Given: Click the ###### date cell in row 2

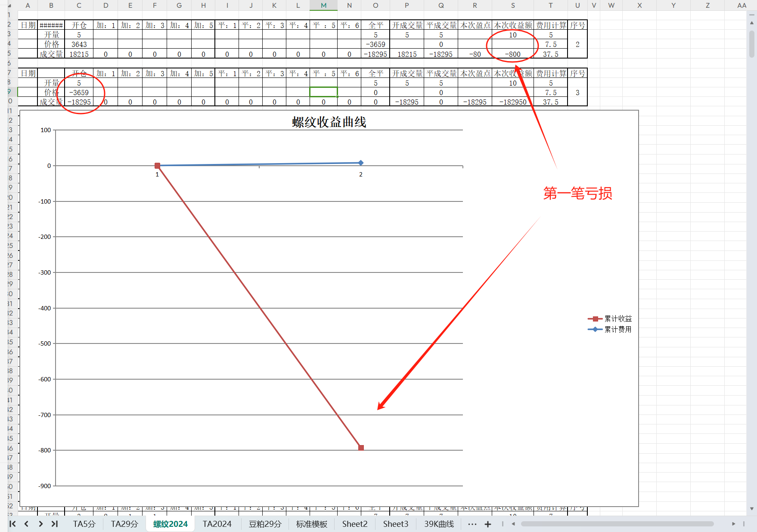Looking at the screenshot, I should click(51, 25).
